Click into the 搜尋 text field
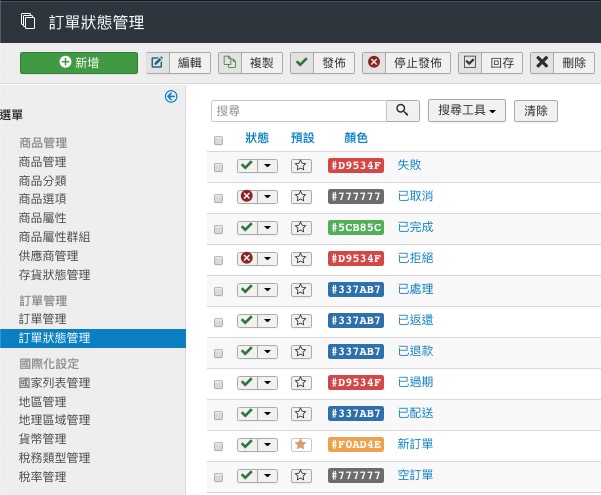Image resolution: width=601 pixels, height=495 pixels. 299,111
